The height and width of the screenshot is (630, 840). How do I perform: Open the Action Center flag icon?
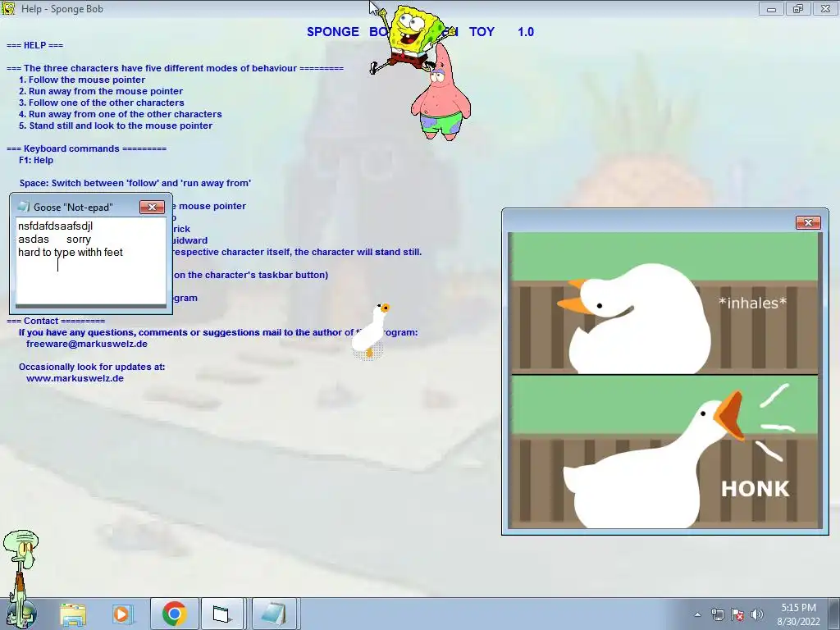pyautogui.click(x=737, y=614)
